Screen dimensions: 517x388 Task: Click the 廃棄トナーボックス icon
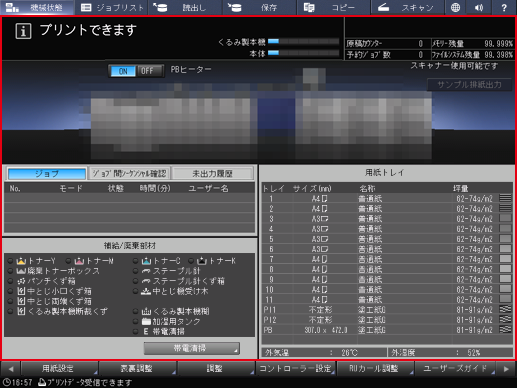point(21,271)
